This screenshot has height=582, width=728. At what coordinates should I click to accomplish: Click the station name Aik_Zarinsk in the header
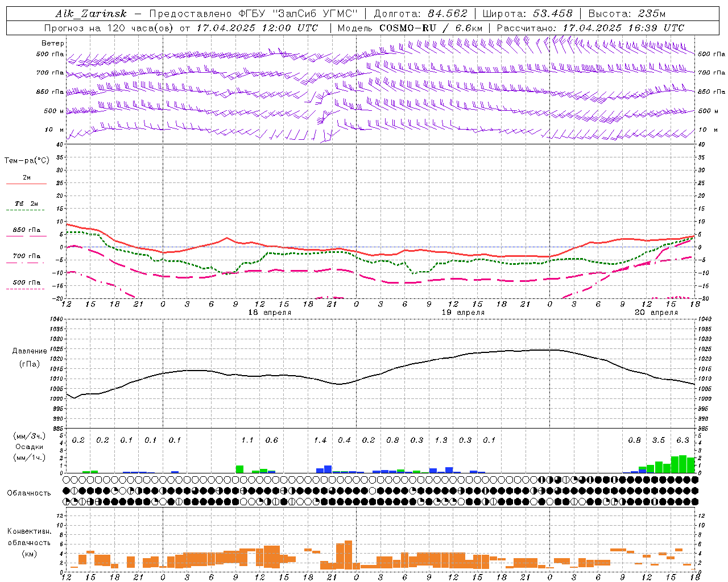pyautogui.click(x=91, y=14)
